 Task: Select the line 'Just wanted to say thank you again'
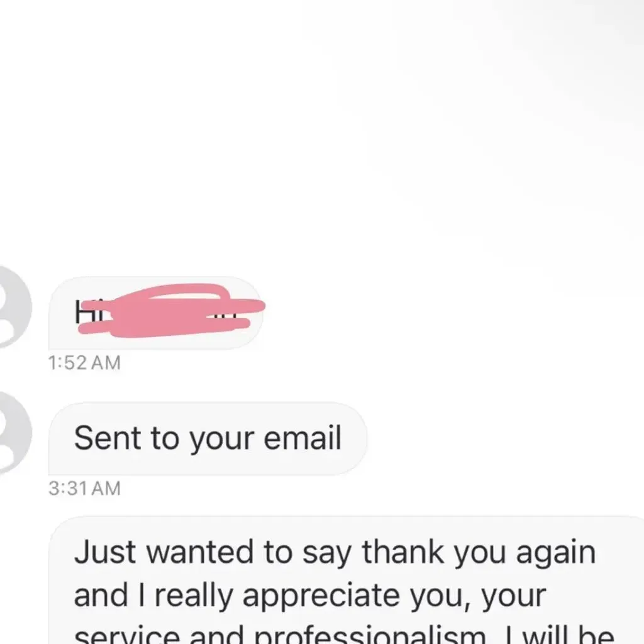coord(335,553)
